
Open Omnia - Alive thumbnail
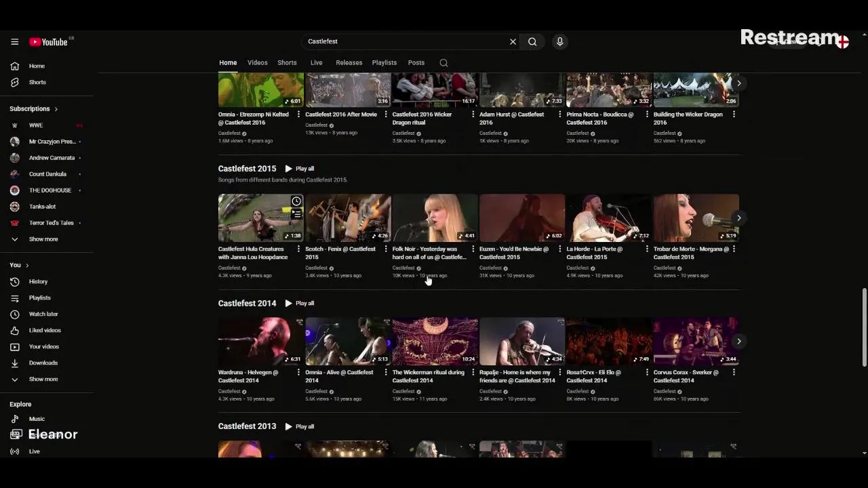(348, 342)
